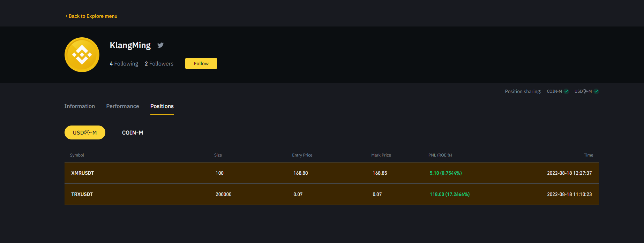Click the Twitter bird icon beside KlangMing
Screen dimensions: 644x243
point(160,45)
